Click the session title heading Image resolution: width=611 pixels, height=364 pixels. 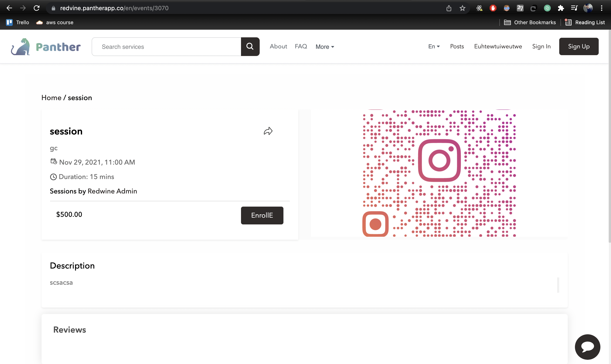pyautogui.click(x=66, y=131)
